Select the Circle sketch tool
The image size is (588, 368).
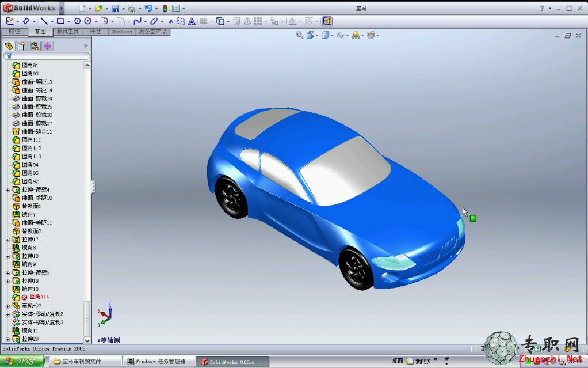pos(88,21)
